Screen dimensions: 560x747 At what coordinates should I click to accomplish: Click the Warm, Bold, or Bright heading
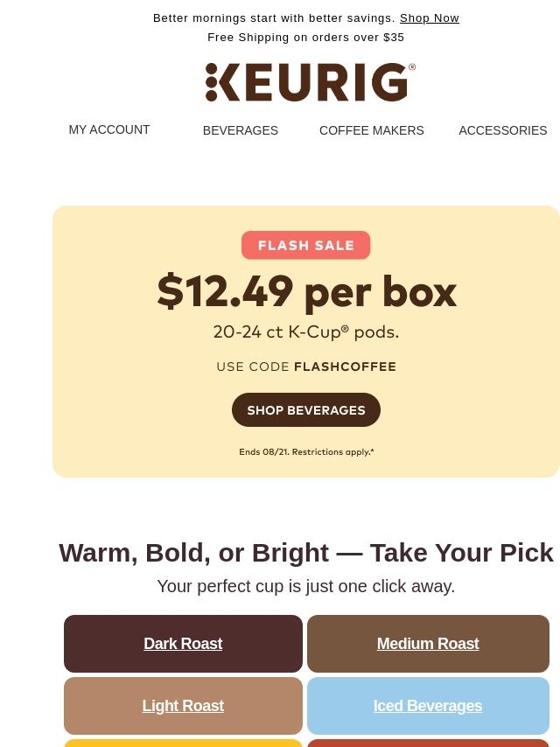click(x=306, y=553)
